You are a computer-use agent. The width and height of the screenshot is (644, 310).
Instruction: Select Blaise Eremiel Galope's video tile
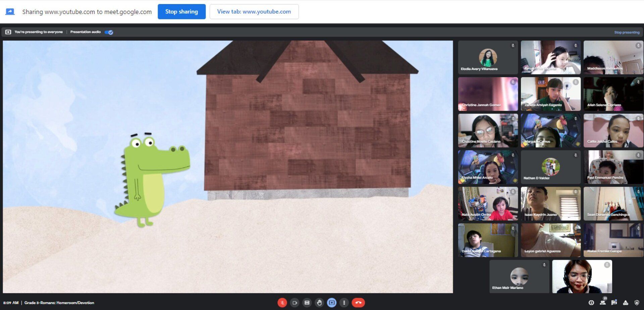[613, 240]
